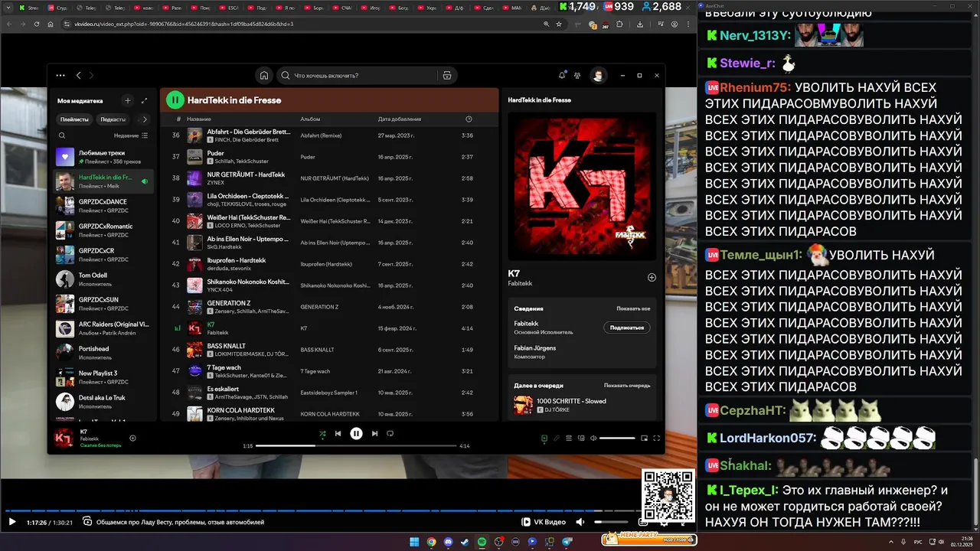Toggle queue icon in player bar
Image resolution: width=980 pixels, height=551 pixels.
pos(569,439)
